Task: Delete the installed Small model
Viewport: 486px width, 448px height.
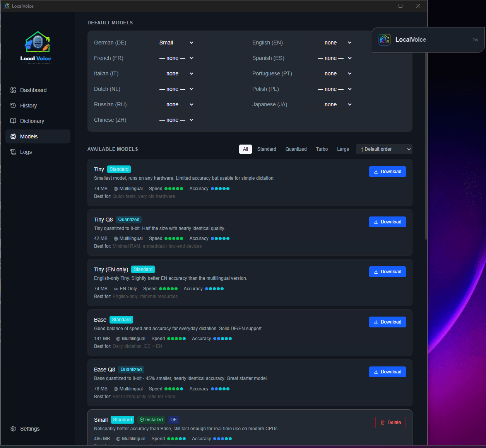Action: coord(390,422)
